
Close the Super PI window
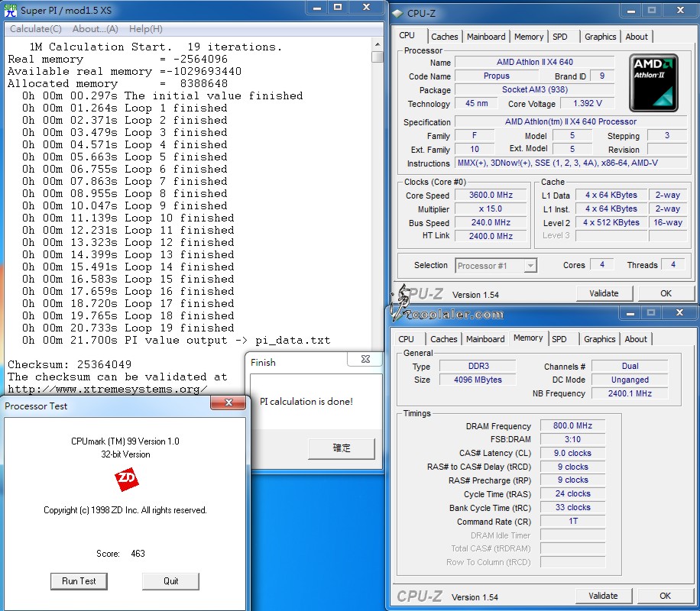click(x=367, y=7)
